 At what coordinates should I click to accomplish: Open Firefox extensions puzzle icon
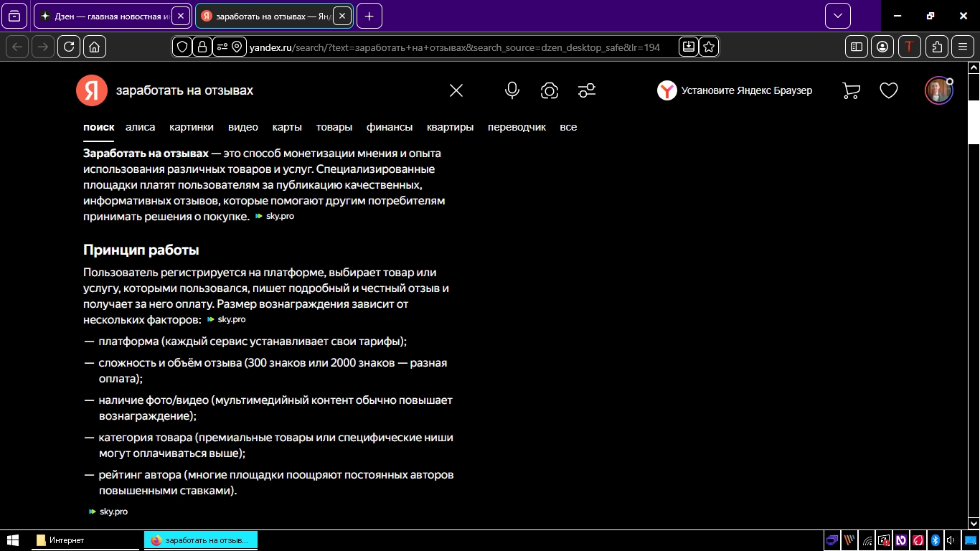pos(937,47)
